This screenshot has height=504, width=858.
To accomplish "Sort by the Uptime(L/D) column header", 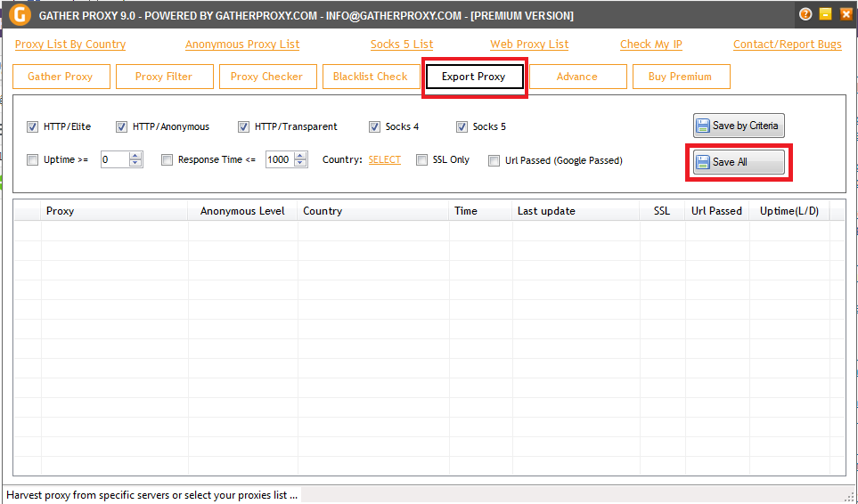I will pos(789,211).
